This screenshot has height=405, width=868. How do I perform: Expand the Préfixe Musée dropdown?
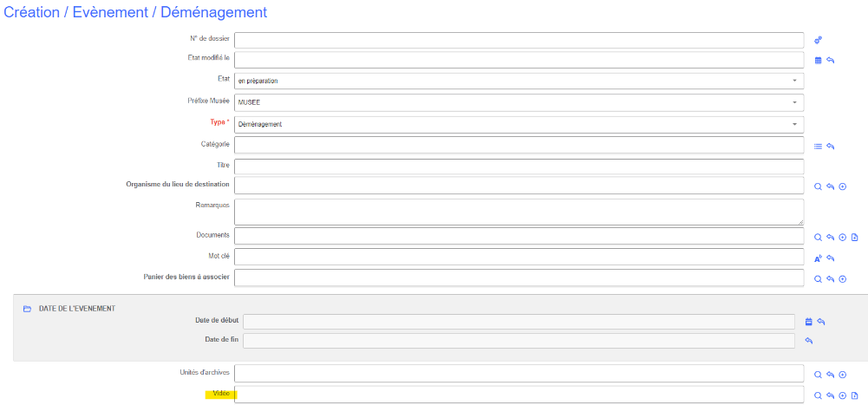(x=519, y=103)
